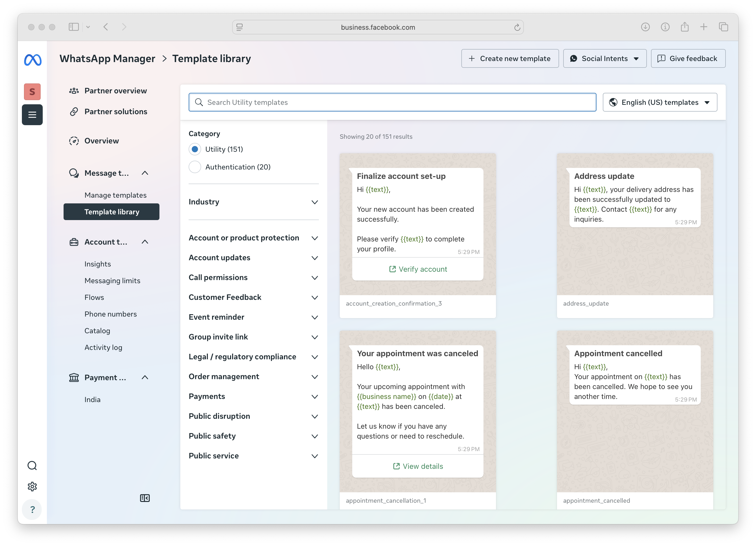Go forward with Safari forward arrow
Image resolution: width=756 pixels, height=546 pixels.
pyautogui.click(x=124, y=27)
